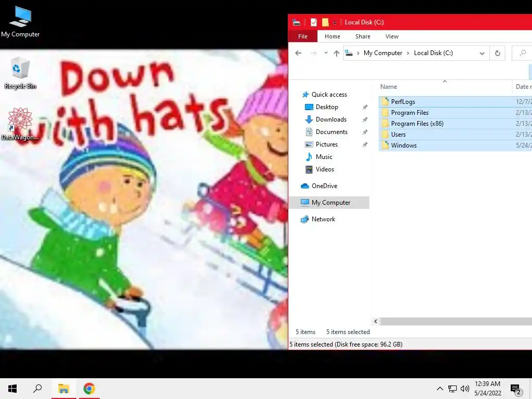Select Network in navigation pane
This screenshot has width=532, height=399.
(x=323, y=219)
